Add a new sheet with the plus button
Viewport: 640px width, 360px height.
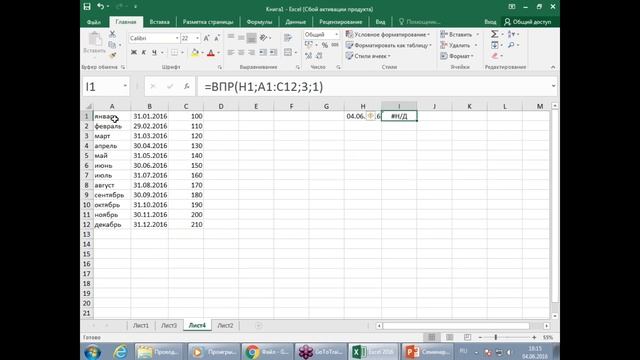258,325
